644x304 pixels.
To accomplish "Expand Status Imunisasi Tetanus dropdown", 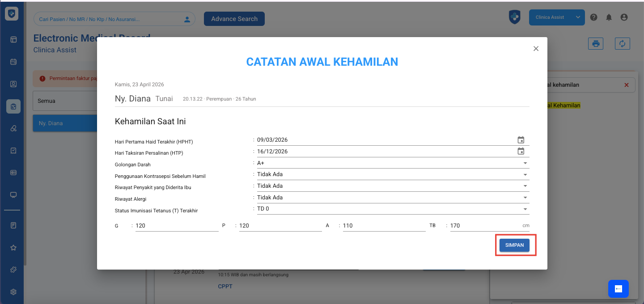I will [x=525, y=209].
